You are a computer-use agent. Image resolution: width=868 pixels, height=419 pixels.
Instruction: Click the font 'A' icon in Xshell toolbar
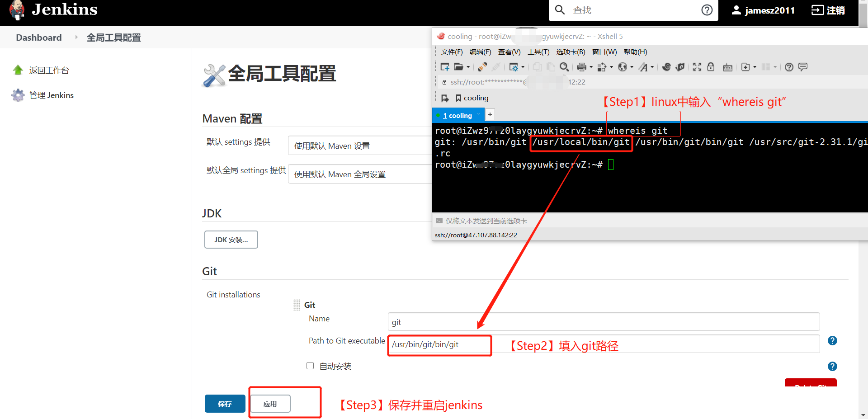click(x=643, y=67)
